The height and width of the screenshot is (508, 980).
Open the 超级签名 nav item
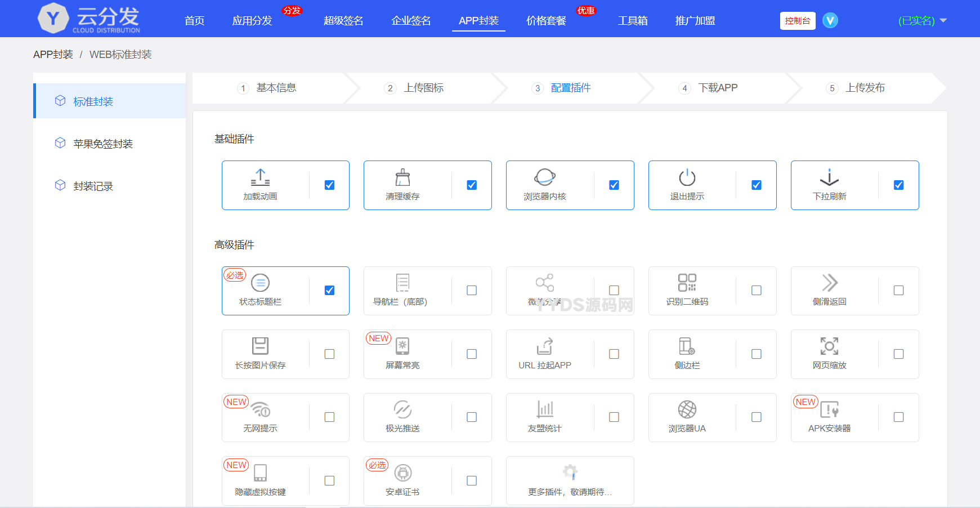point(343,21)
